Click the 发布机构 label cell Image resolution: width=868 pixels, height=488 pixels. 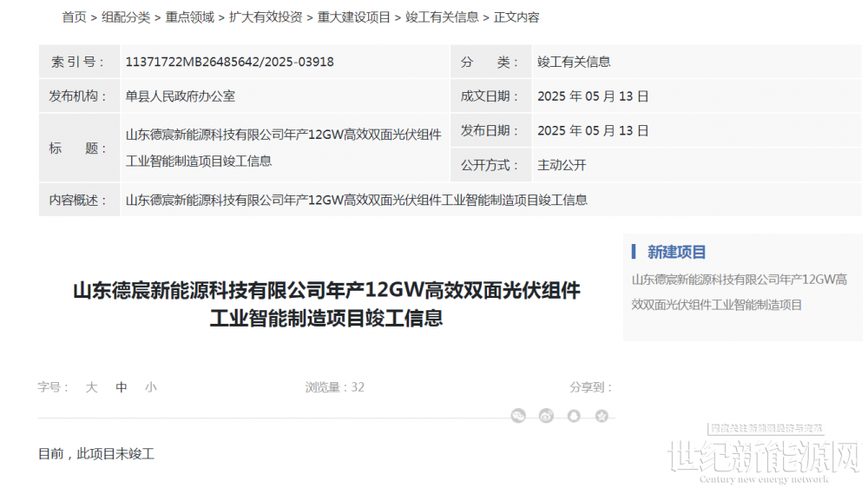(x=79, y=96)
